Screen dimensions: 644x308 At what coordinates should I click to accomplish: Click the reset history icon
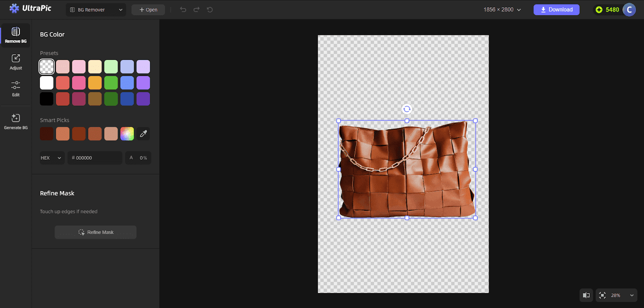click(210, 10)
